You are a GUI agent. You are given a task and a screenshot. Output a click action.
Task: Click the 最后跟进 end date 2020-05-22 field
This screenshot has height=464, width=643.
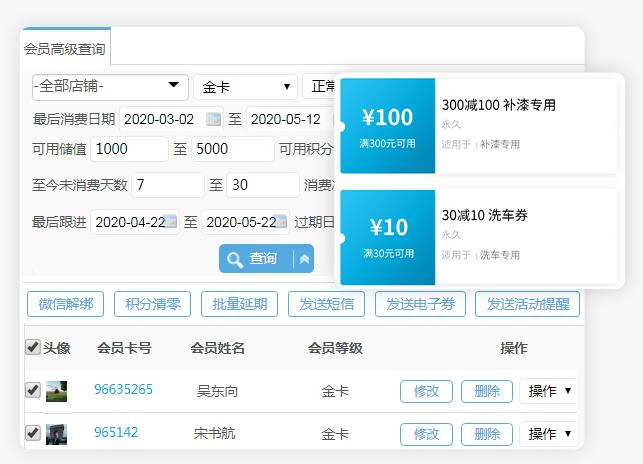click(245, 222)
